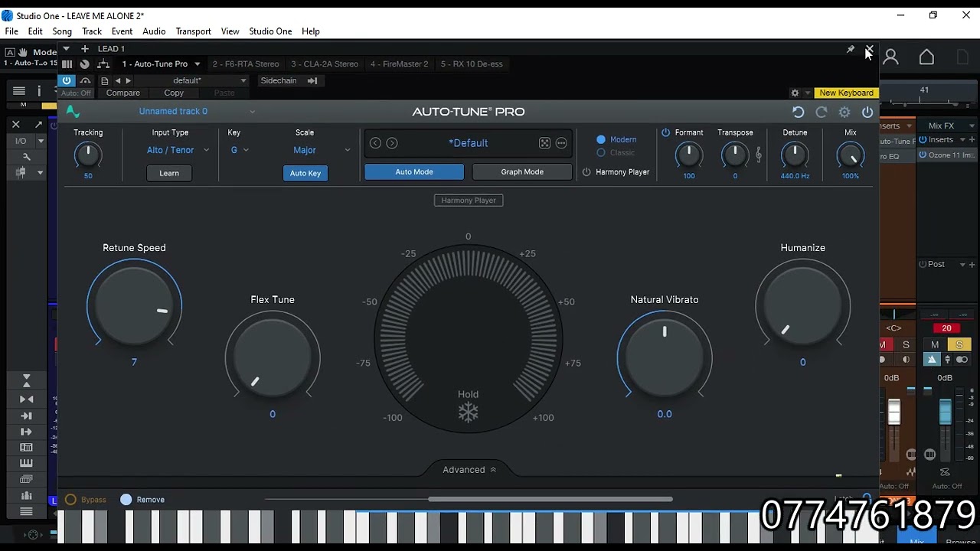Viewport: 980px width, 551px height.
Task: Open the File menu
Action: 11,31
